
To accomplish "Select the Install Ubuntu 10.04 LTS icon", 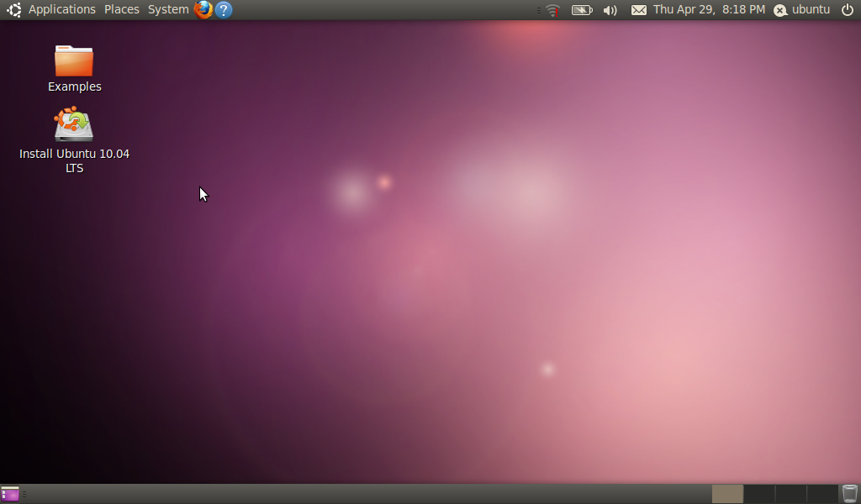I will point(74,125).
